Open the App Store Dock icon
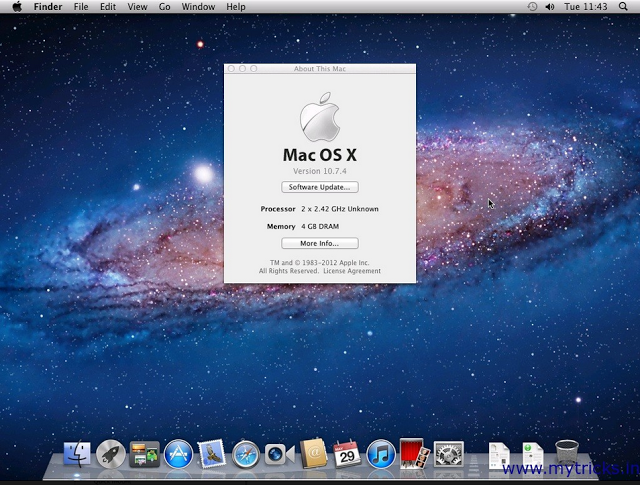The width and height of the screenshot is (640, 485). 178,454
